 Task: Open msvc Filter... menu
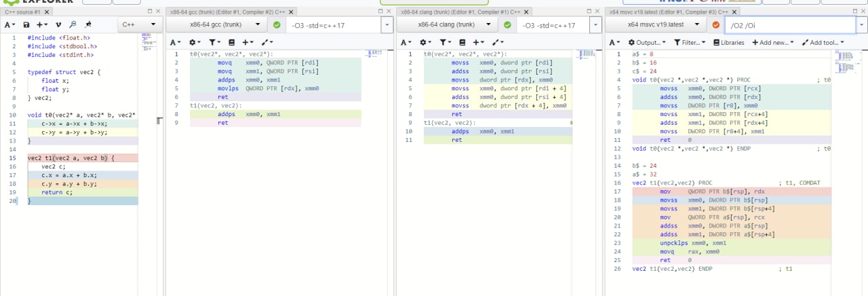[x=690, y=42]
